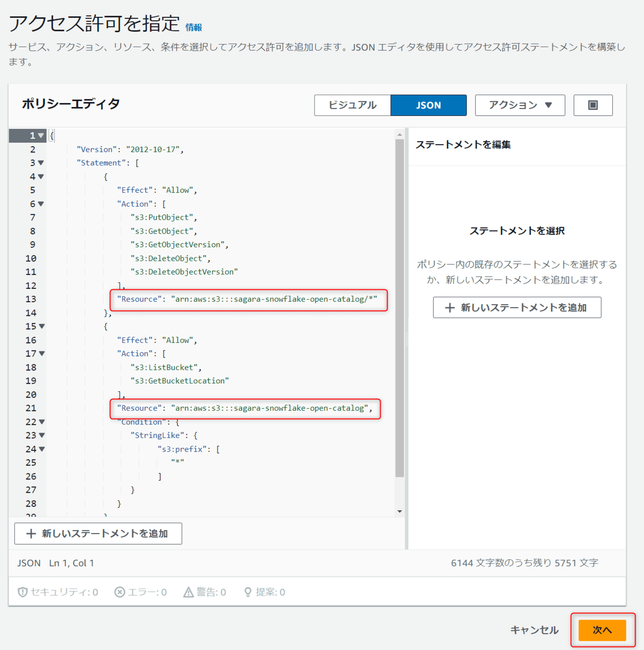The image size is (644, 650).
Task: Click the "Effect": "Allow" on line 5
Action: click(x=157, y=190)
